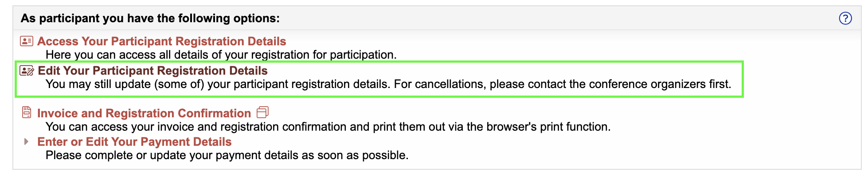Click the ID card icon beside Access Details
Screen dimensions: 868x176
coord(27,41)
